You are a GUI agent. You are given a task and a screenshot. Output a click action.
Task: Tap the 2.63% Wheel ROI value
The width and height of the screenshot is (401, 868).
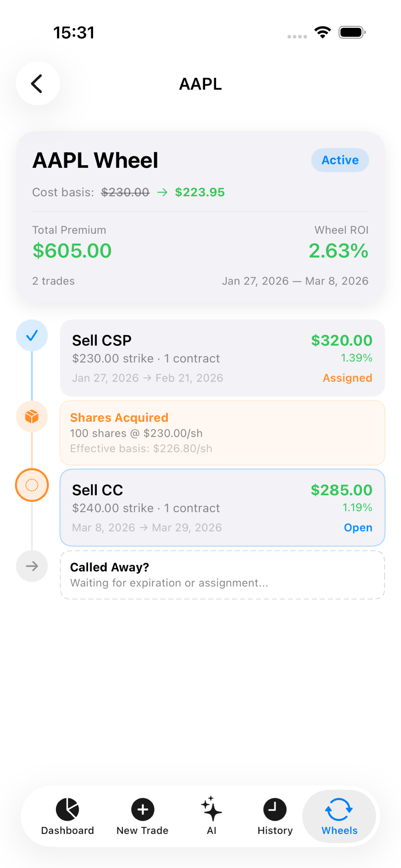[338, 251]
